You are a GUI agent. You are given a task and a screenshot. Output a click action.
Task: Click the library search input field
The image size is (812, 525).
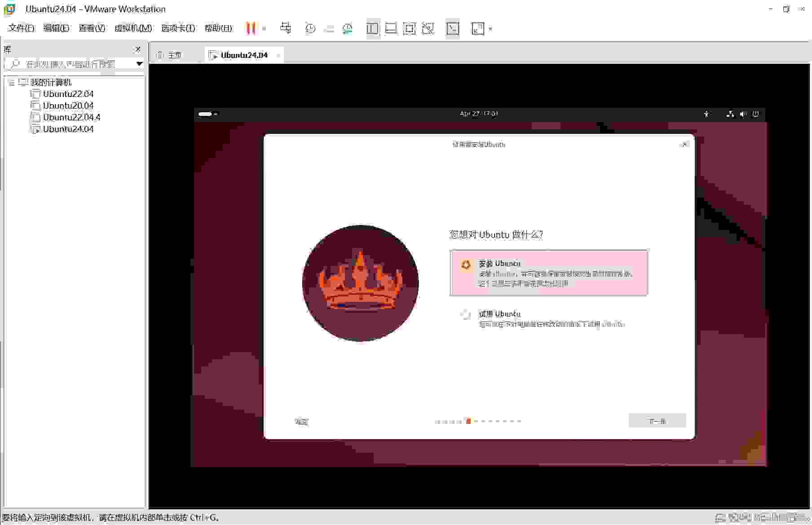coord(71,64)
